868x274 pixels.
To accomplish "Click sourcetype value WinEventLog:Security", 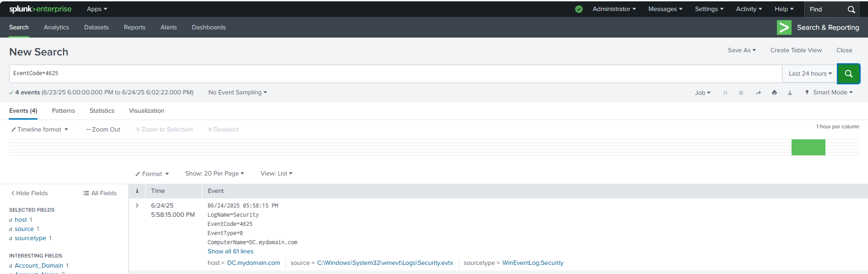I will pyautogui.click(x=533, y=263).
